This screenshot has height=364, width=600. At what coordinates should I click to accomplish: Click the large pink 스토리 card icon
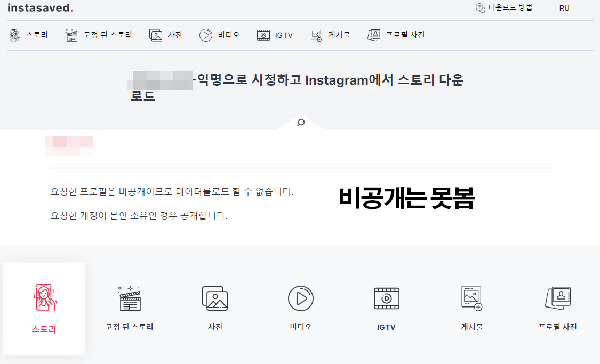tap(45, 297)
